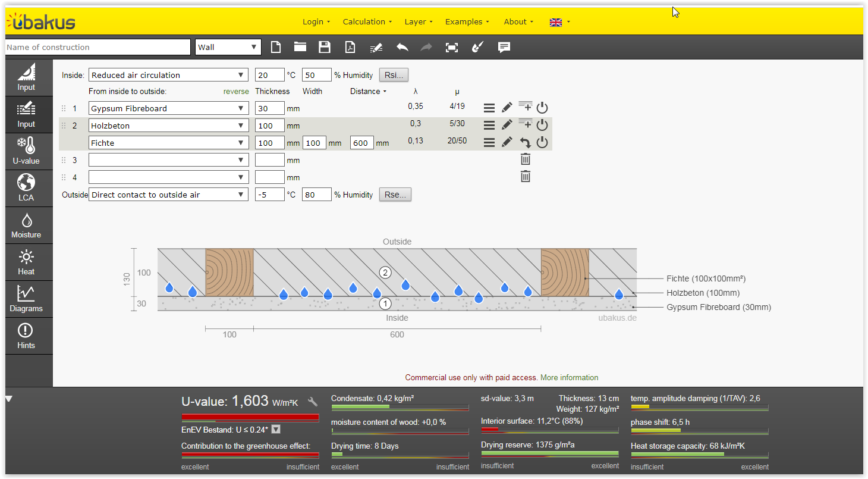Open the EnEV Bestand requirement dropdown
The height and width of the screenshot is (479, 868).
pyautogui.click(x=276, y=430)
